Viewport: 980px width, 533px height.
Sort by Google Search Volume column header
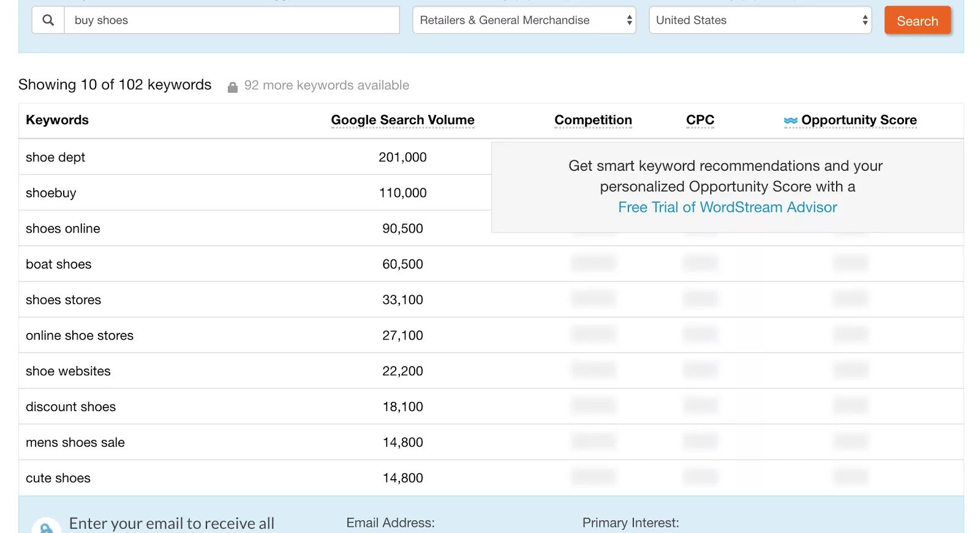pos(402,120)
